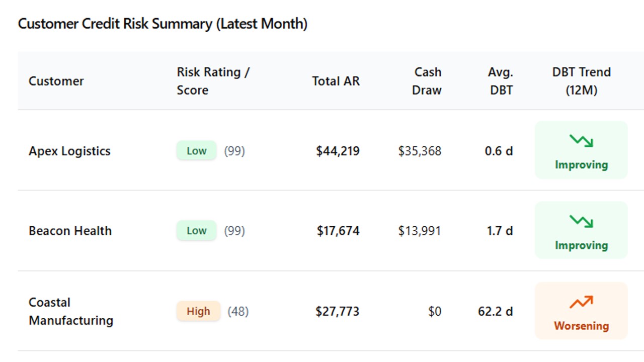Click the $44,219 Total AR value
This screenshot has width=644, height=362.
click(338, 151)
